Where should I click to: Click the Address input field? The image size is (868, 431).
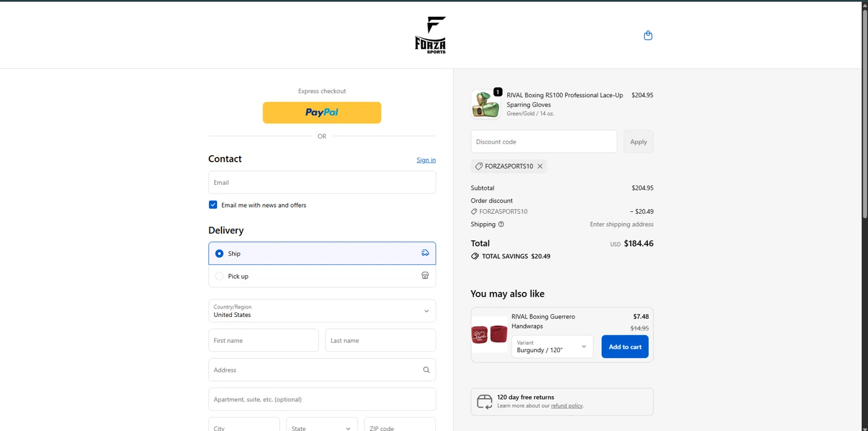pos(322,370)
